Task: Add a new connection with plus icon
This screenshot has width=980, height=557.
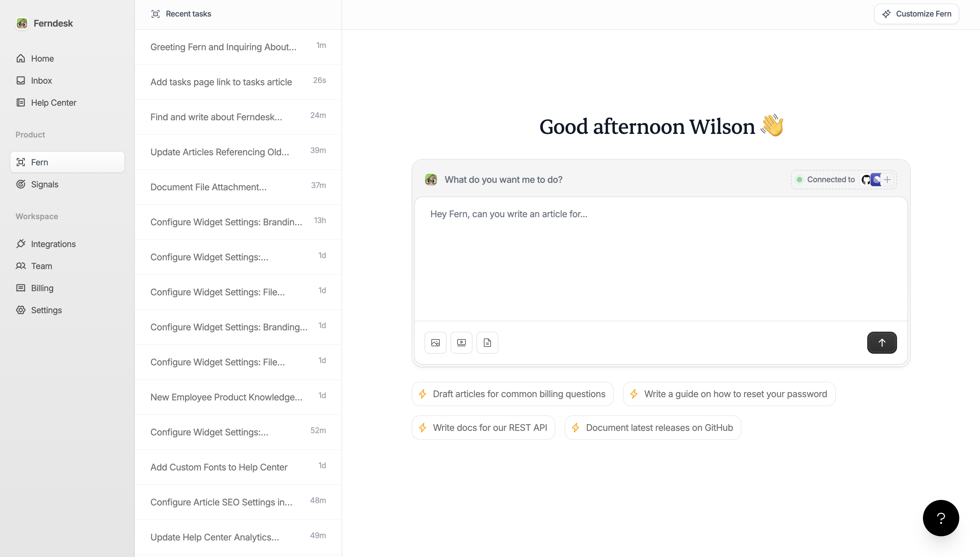Action: (887, 179)
